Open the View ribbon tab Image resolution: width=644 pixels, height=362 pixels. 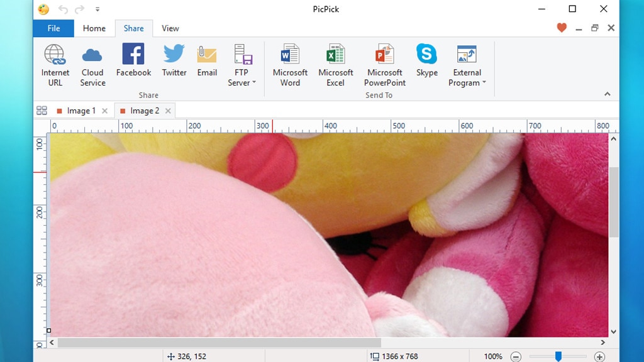(170, 28)
